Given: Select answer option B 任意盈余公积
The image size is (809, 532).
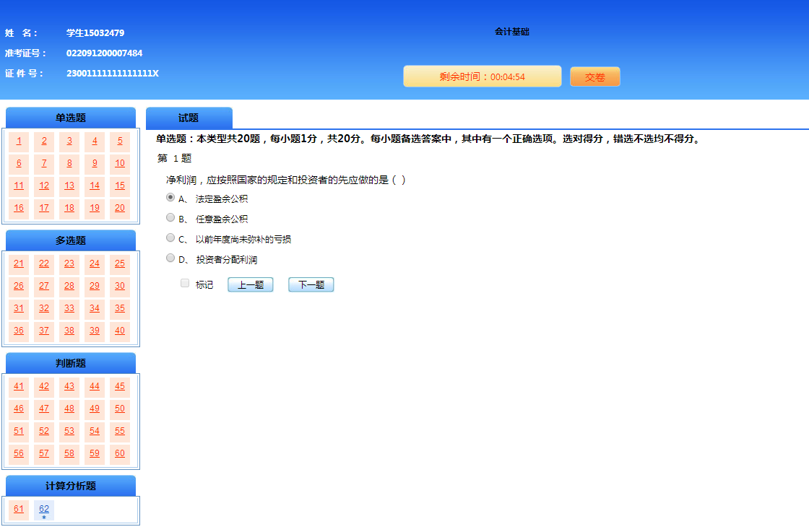Looking at the screenshot, I should coord(170,217).
